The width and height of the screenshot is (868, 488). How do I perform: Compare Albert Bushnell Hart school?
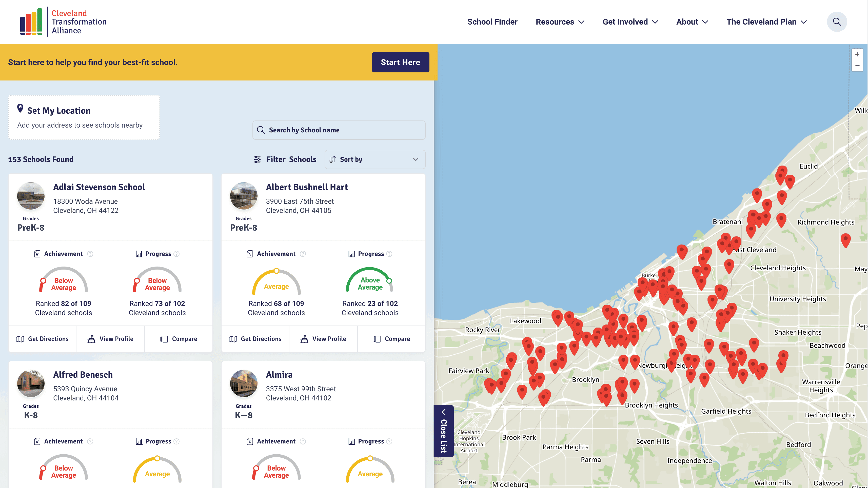pos(391,339)
